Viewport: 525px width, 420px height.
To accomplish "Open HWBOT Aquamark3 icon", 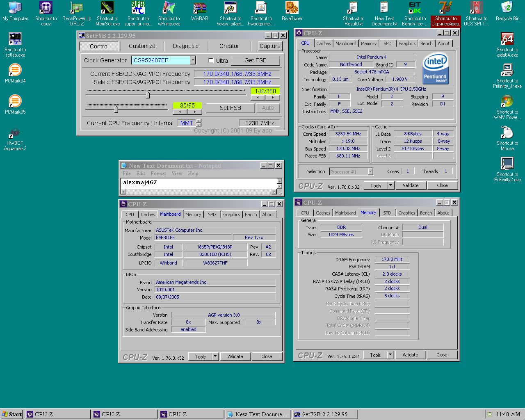I will pyautogui.click(x=15, y=139).
